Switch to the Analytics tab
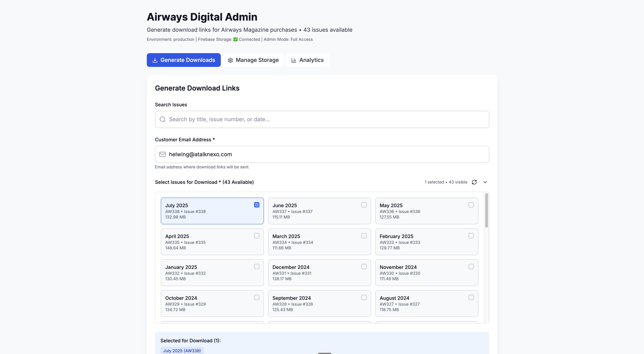 (x=307, y=60)
